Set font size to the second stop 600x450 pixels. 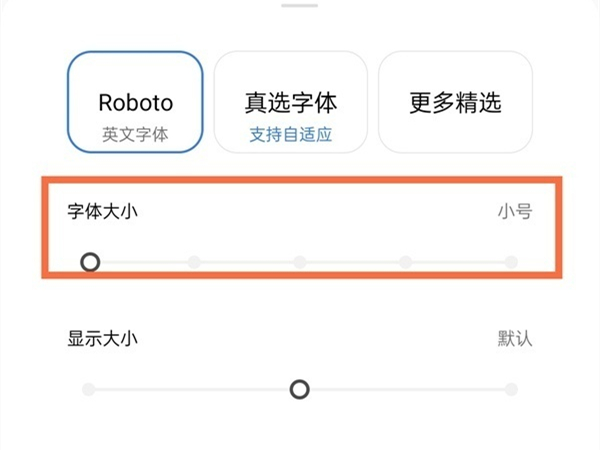click(x=194, y=262)
